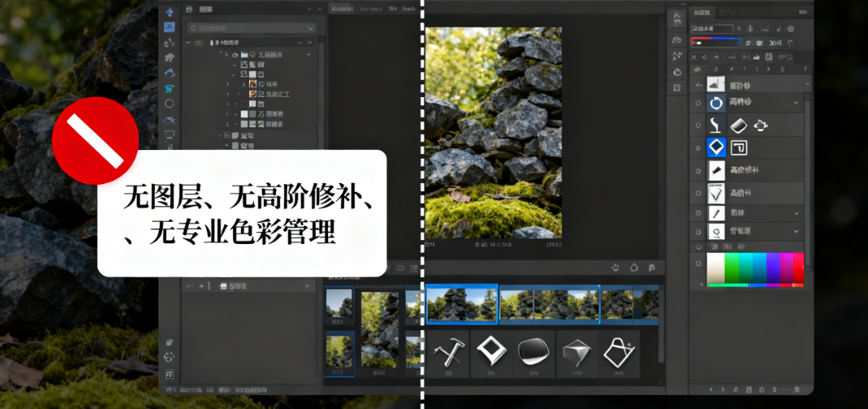Toggle visibility circle of the blue diamond row
This screenshot has height=409, width=868.
[x=698, y=148]
